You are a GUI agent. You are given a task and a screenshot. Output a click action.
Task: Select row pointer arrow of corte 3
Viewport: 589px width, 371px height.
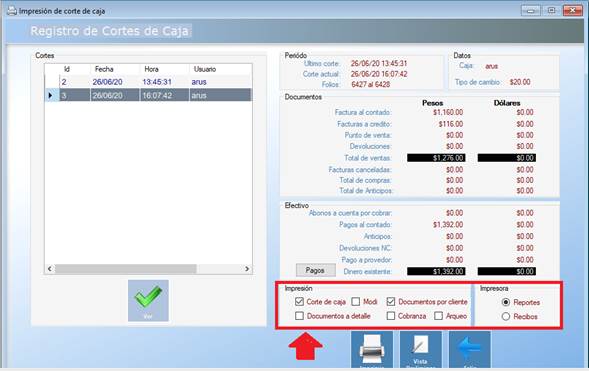(51, 95)
